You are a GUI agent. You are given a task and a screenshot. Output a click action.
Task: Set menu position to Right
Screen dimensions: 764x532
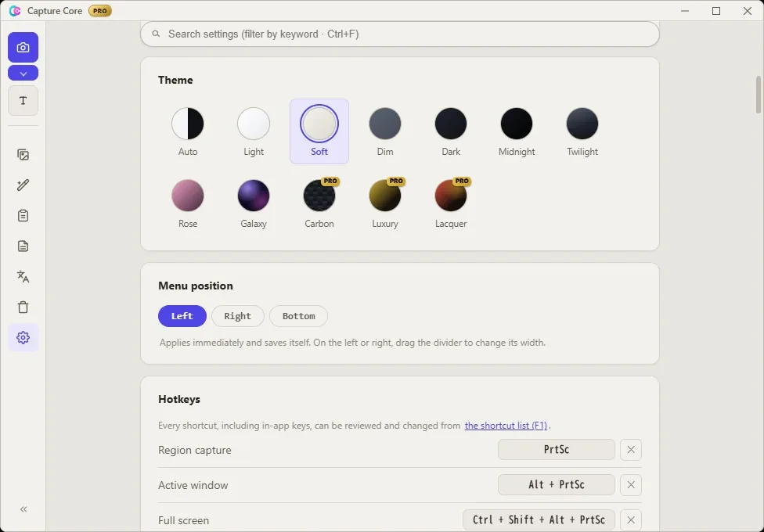tap(238, 316)
